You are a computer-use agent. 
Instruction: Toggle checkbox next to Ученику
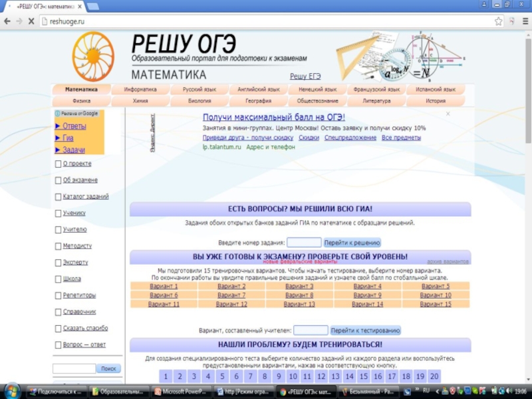pos(58,213)
